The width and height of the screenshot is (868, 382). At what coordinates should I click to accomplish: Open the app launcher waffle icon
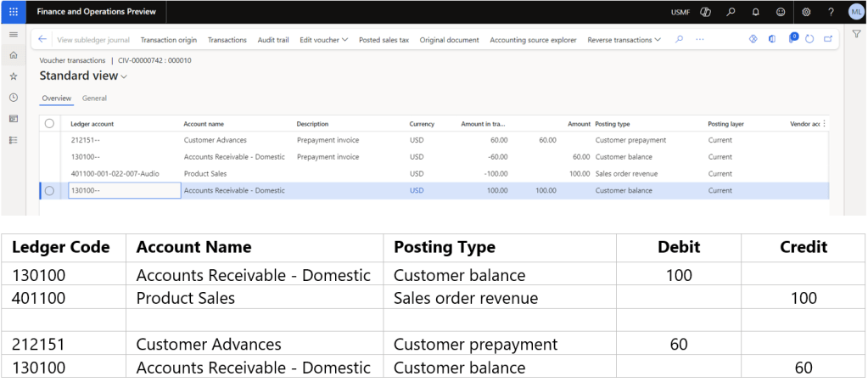(x=13, y=12)
